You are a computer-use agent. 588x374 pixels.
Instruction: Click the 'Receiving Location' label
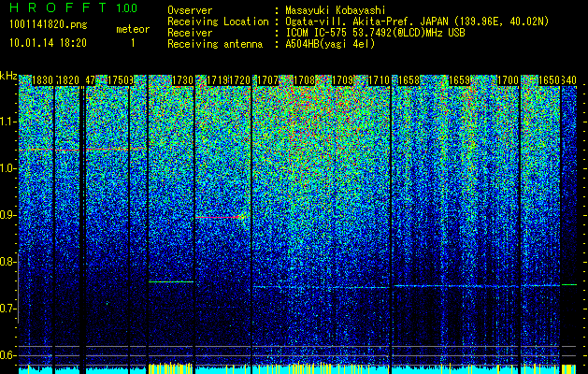click(218, 22)
